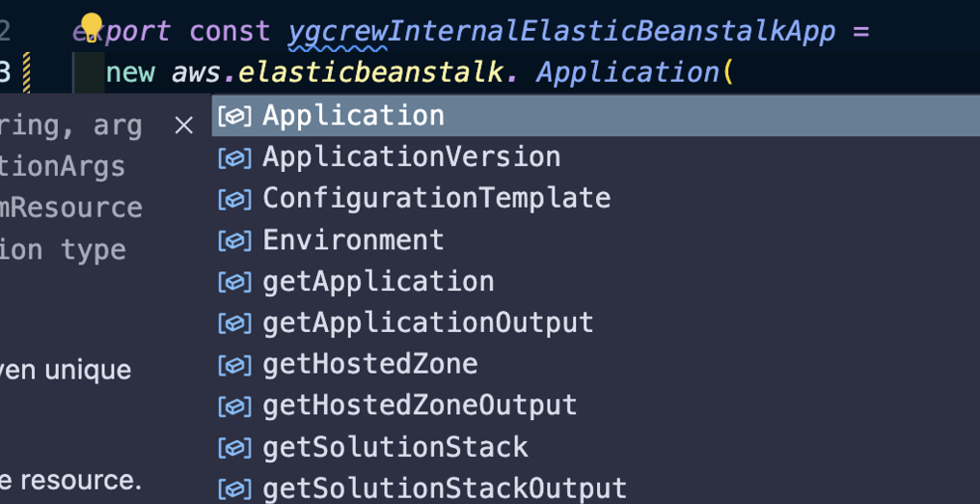
Task: Choose the getApplication completion item
Action: (596, 281)
